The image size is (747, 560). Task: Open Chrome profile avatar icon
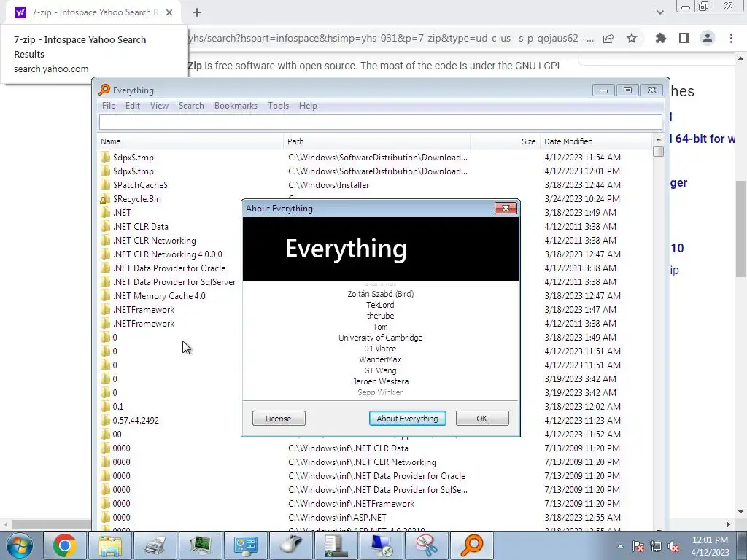pos(708,38)
